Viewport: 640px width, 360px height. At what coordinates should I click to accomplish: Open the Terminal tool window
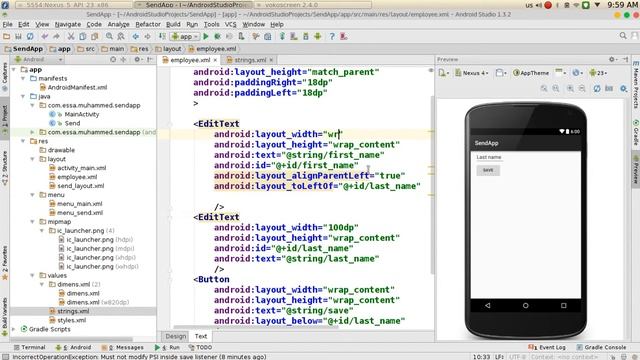click(29, 347)
